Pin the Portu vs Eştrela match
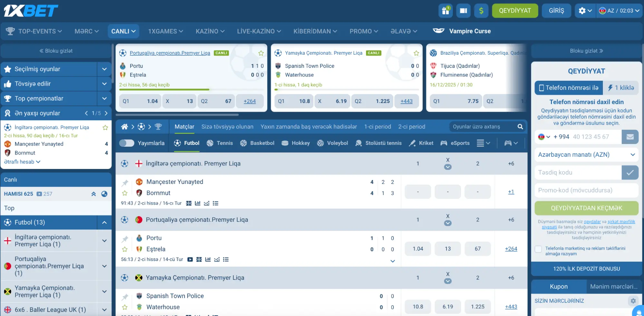The image size is (644, 316). click(x=125, y=239)
